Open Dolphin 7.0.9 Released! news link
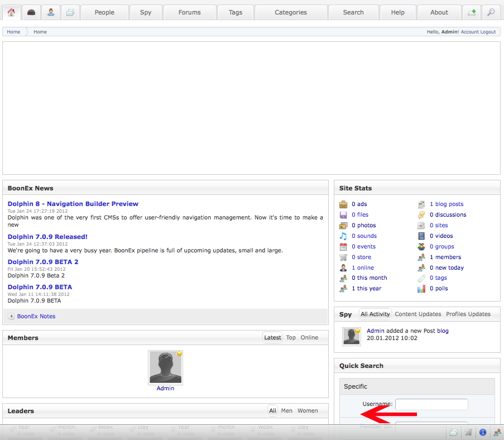Image resolution: width=504 pixels, height=440 pixels. pyautogui.click(x=47, y=237)
